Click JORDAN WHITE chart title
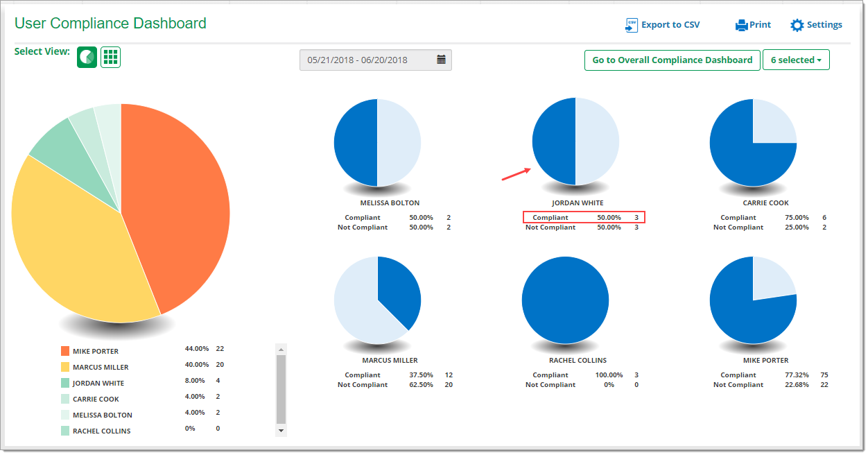Viewport: 868px width, 455px height. 578,203
